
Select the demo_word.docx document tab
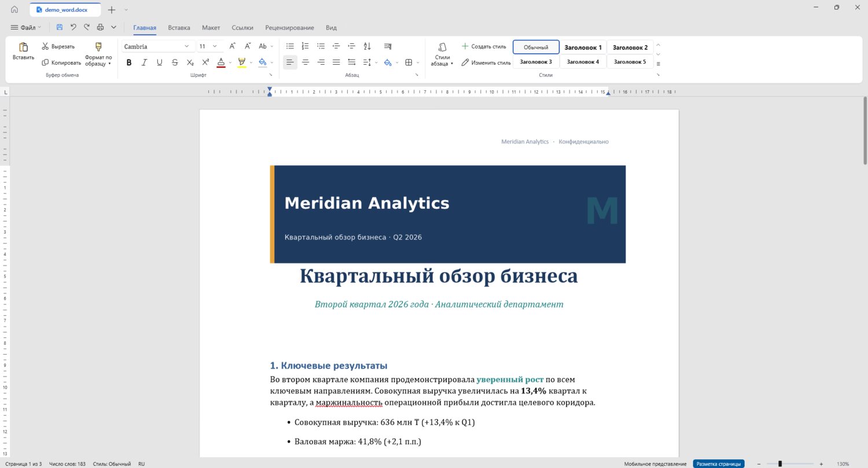[65, 10]
